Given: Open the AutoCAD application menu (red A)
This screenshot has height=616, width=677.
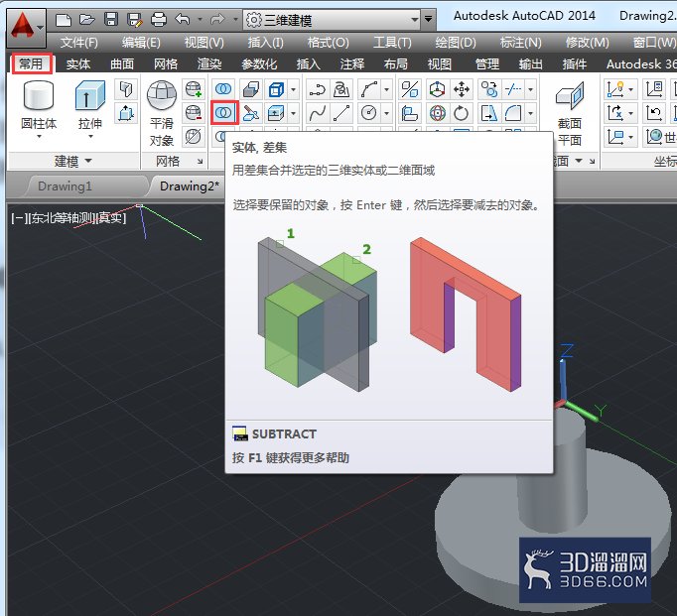Looking at the screenshot, I should click(x=26, y=28).
